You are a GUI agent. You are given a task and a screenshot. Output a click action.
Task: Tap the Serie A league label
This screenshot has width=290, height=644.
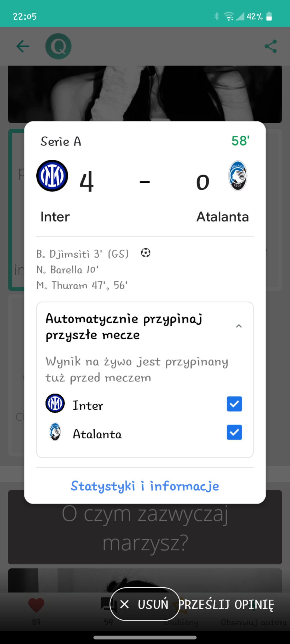tap(61, 142)
